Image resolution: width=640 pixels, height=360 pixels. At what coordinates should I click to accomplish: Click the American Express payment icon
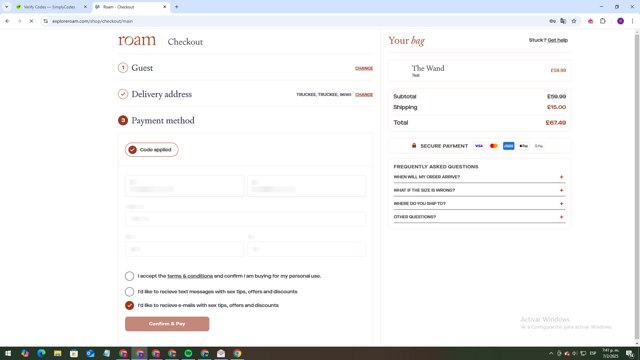coord(509,146)
